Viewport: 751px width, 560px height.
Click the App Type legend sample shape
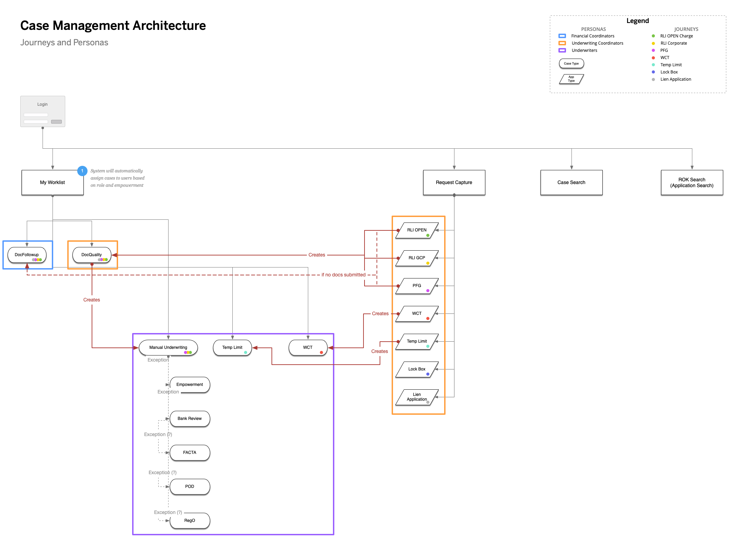571,79
